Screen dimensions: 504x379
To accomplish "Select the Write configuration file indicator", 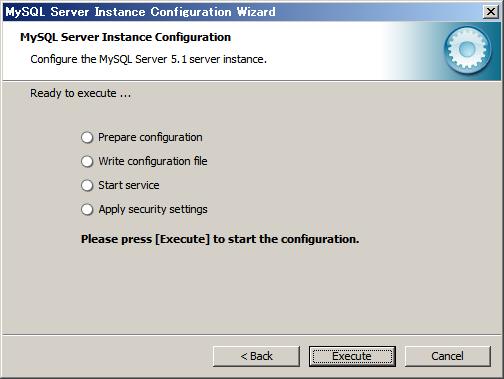I will [87, 161].
